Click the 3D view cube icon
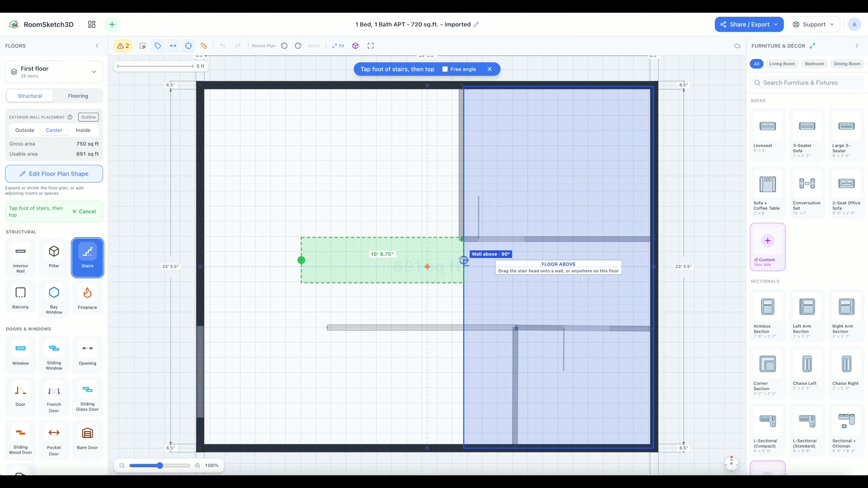This screenshot has width=868, height=488. 355,46
